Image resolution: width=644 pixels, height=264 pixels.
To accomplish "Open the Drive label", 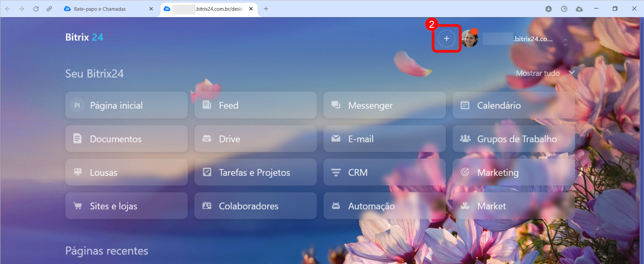I will click(229, 139).
